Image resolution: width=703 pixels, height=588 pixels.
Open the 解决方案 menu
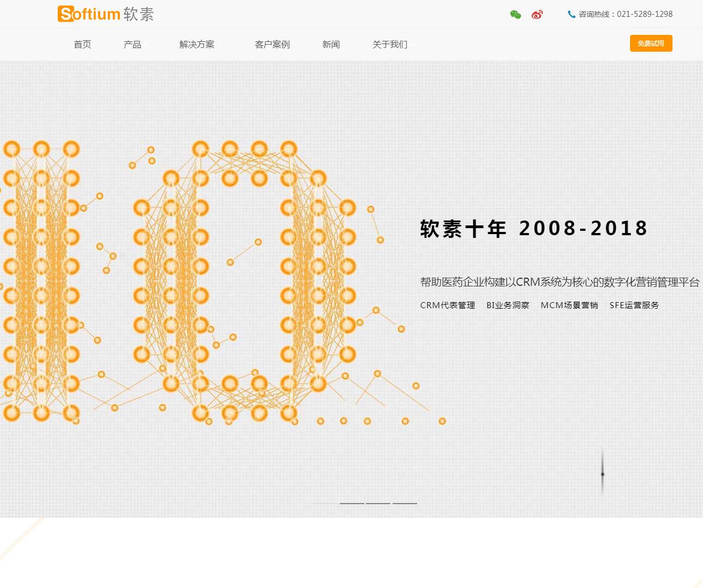coord(197,45)
